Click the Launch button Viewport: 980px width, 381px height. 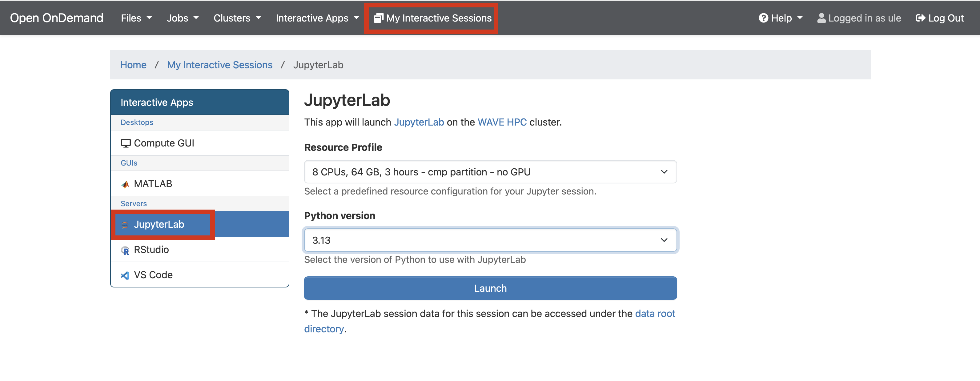[490, 288]
